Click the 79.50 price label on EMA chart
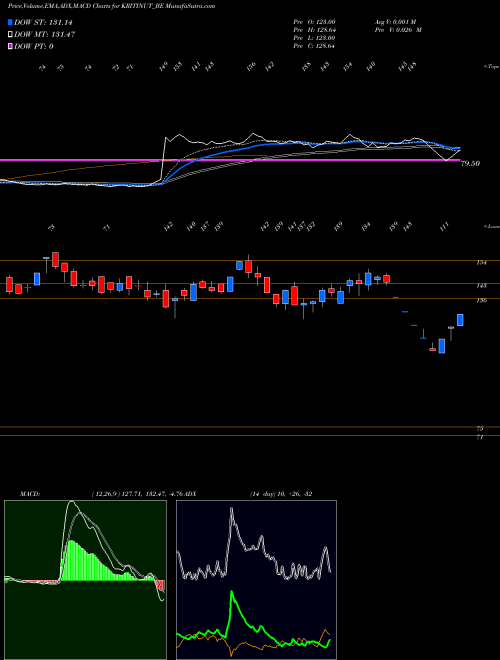The width and height of the screenshot is (500, 660). 471,164
